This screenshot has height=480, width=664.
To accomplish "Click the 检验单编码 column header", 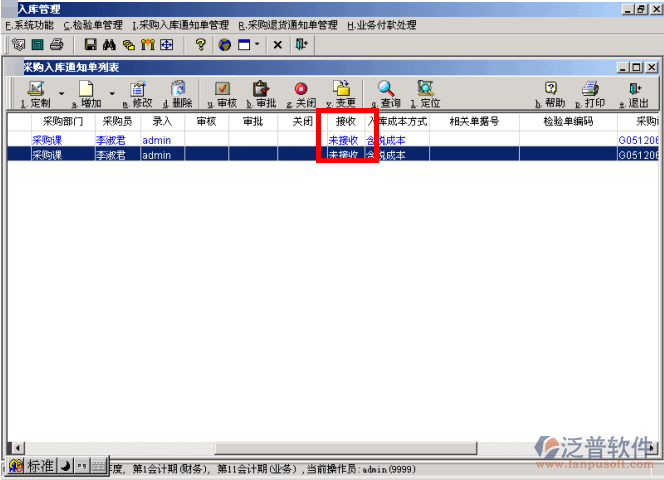I will 568,122.
